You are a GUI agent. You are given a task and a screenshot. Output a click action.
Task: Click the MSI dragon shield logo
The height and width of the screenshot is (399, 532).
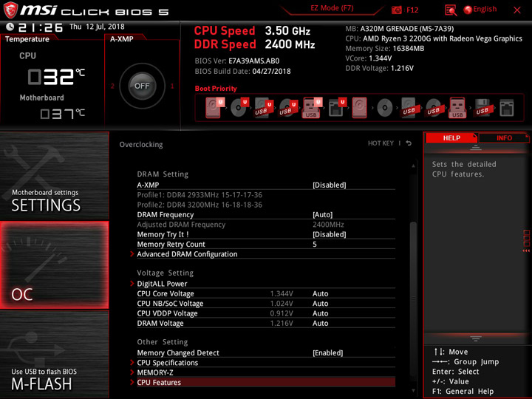pyautogui.click(x=10, y=10)
